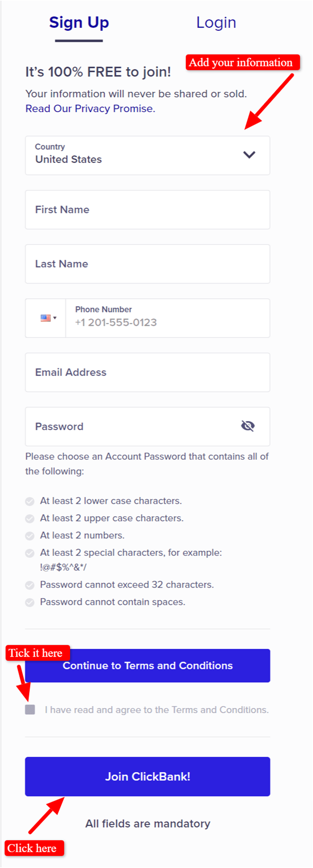Screen dimensions: 313x868
Task: Expand the Country dropdown chevron
Action: (249, 155)
